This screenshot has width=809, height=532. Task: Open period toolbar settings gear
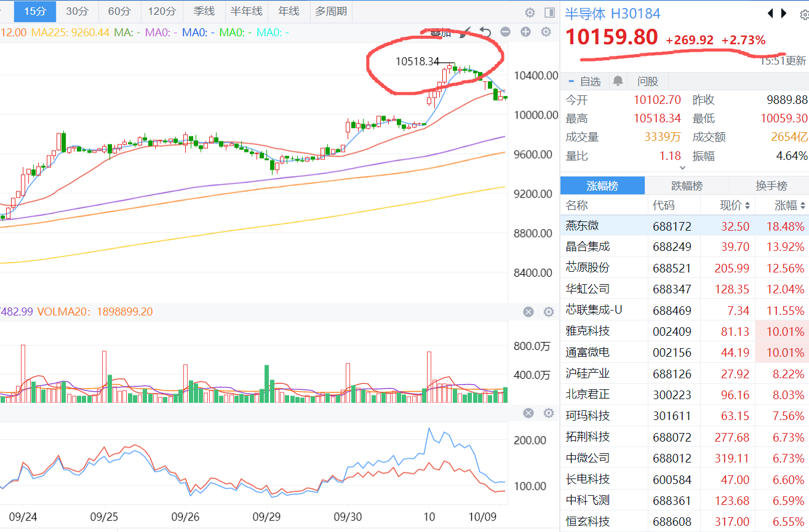tap(530, 12)
